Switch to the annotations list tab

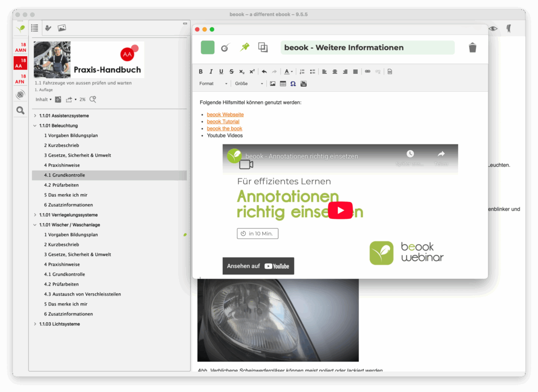click(48, 28)
